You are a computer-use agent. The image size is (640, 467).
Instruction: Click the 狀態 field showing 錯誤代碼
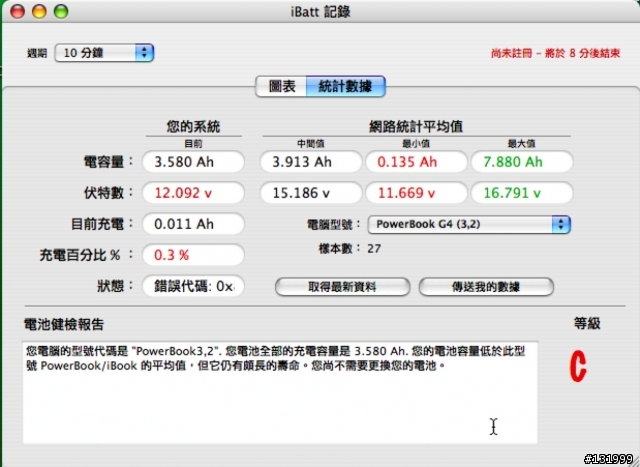[193, 286]
